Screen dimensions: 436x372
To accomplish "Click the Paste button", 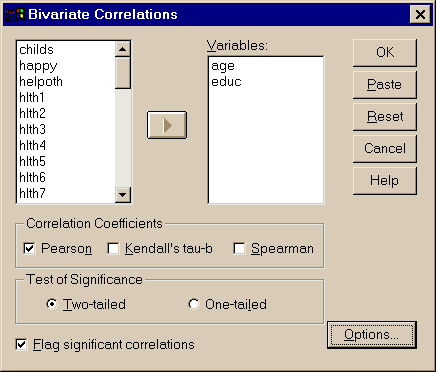I will (x=385, y=85).
